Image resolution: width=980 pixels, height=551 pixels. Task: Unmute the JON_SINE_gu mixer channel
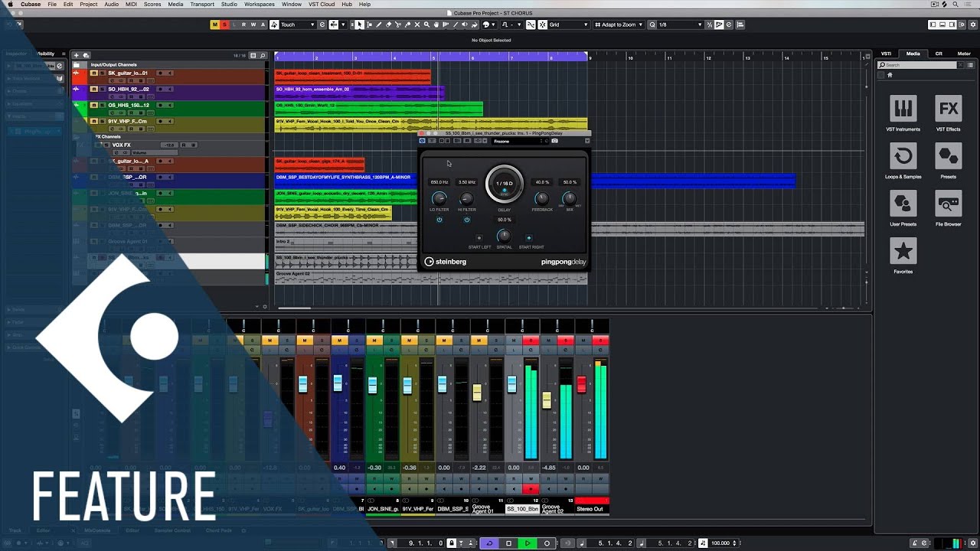click(374, 340)
